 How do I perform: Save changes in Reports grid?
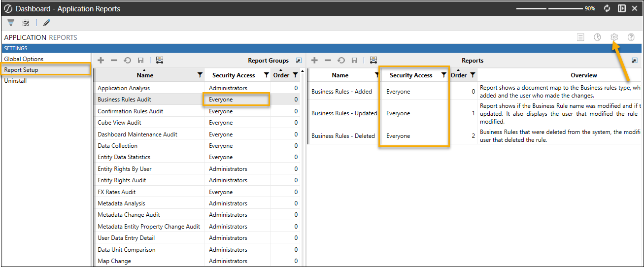354,60
